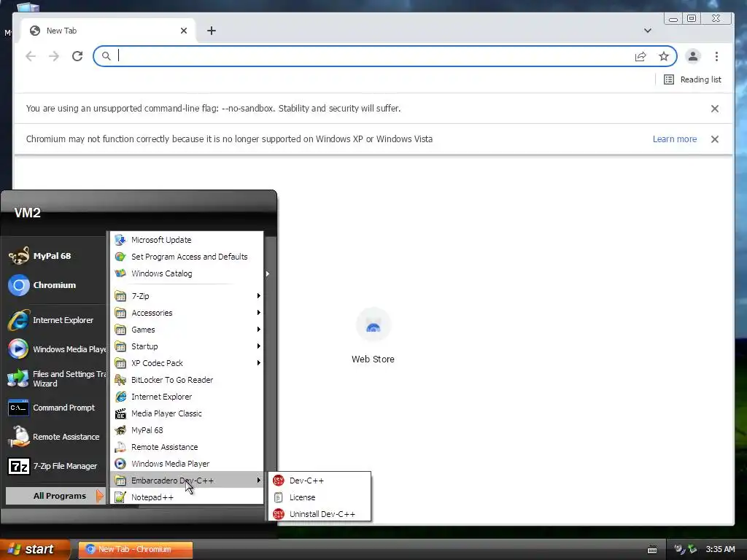Click the New Tab - Chromium taskbar button

pos(135,549)
